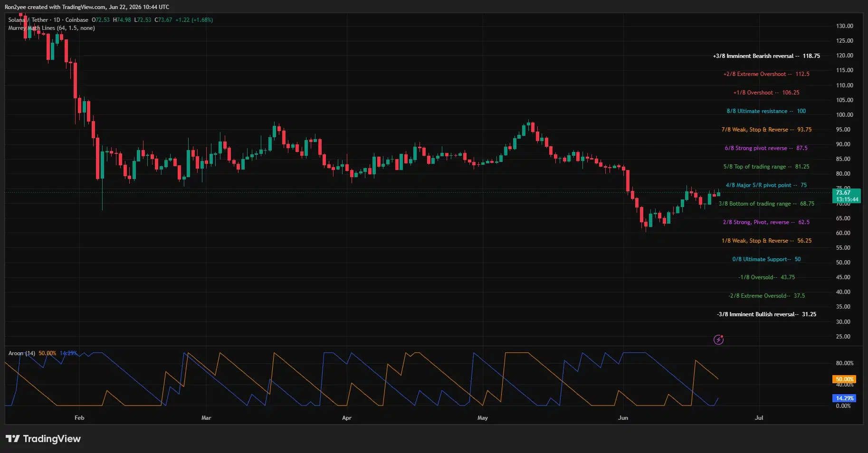
Task: Click the Aroon blue 14.29% legend value
Action: pyautogui.click(x=68, y=353)
